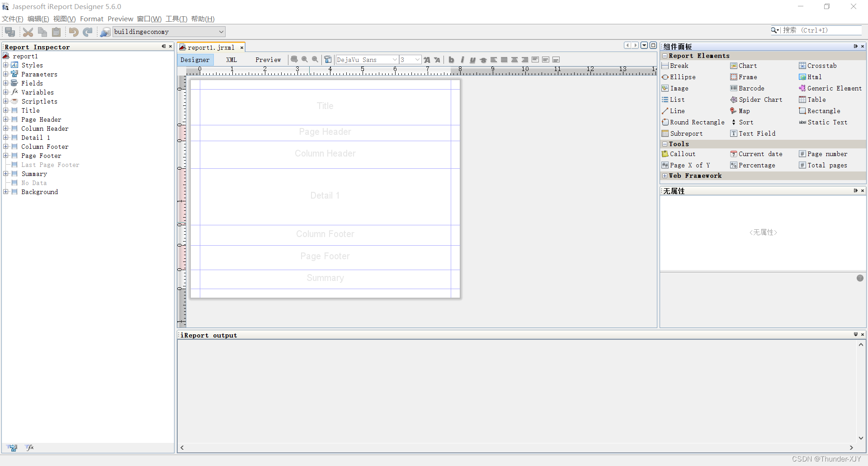
Task: Select the Chart palette element
Action: pos(743,66)
